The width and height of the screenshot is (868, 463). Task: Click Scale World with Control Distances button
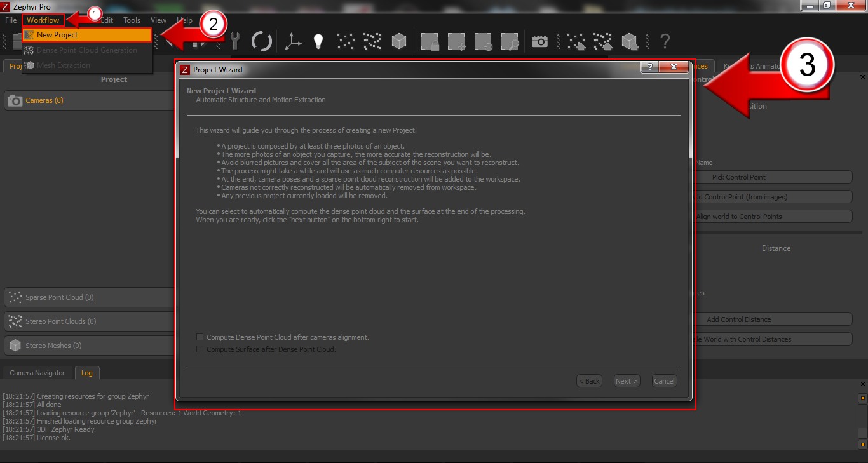pos(773,339)
